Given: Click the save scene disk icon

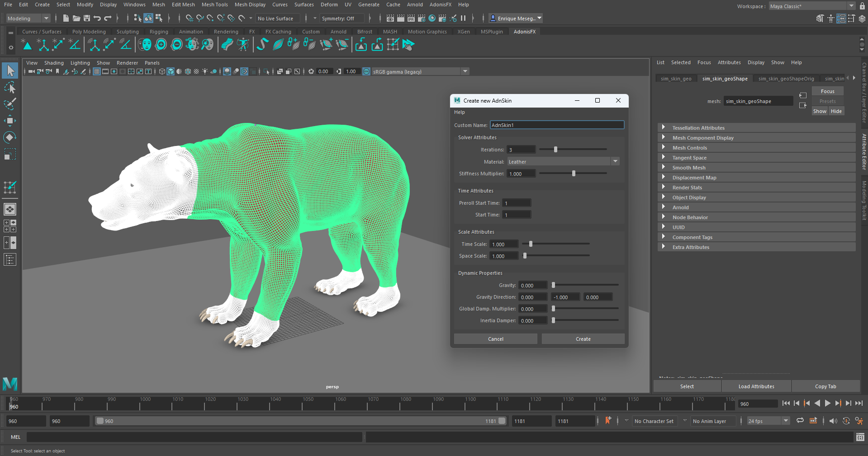Looking at the screenshot, I should tap(87, 18).
